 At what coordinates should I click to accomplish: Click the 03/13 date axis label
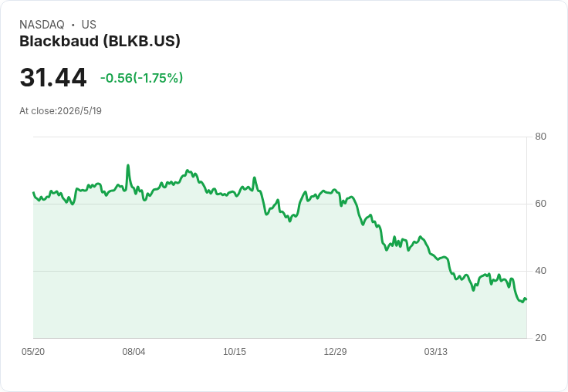coord(436,351)
